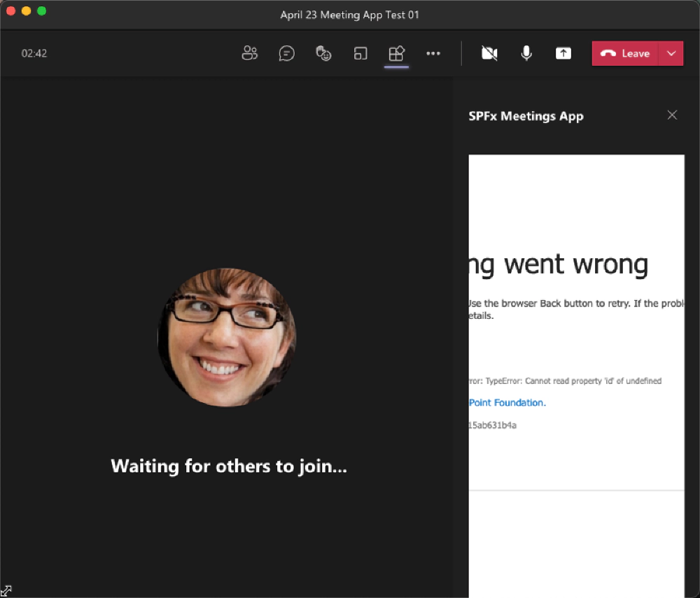Click the 'went wrong' heading
This screenshot has width=700, height=598.
[576, 264]
